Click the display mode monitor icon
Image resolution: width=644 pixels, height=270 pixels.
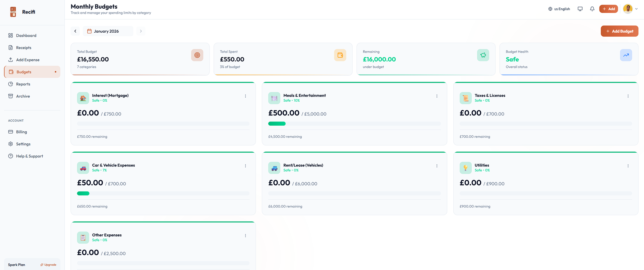click(580, 9)
